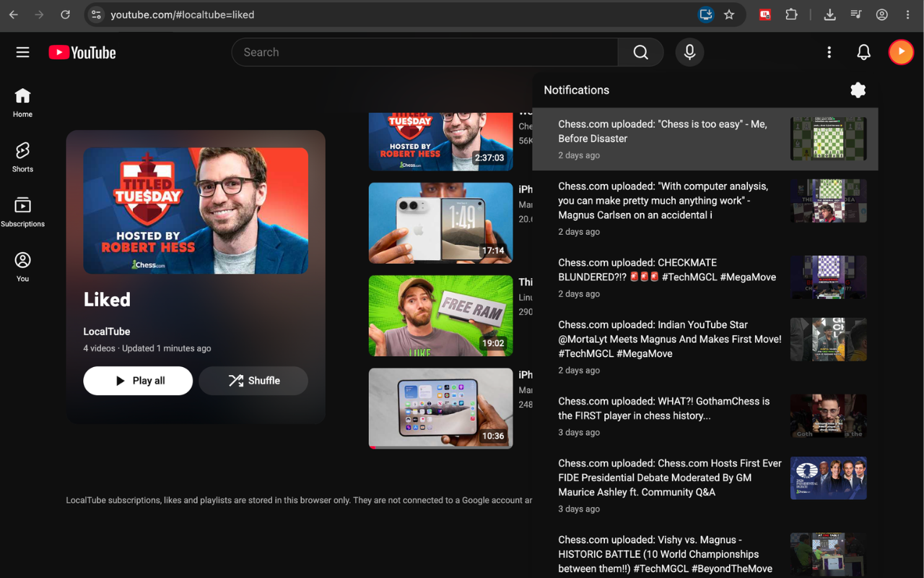Open the three-dot settings menu
This screenshot has height=578, width=924.
[x=829, y=52]
